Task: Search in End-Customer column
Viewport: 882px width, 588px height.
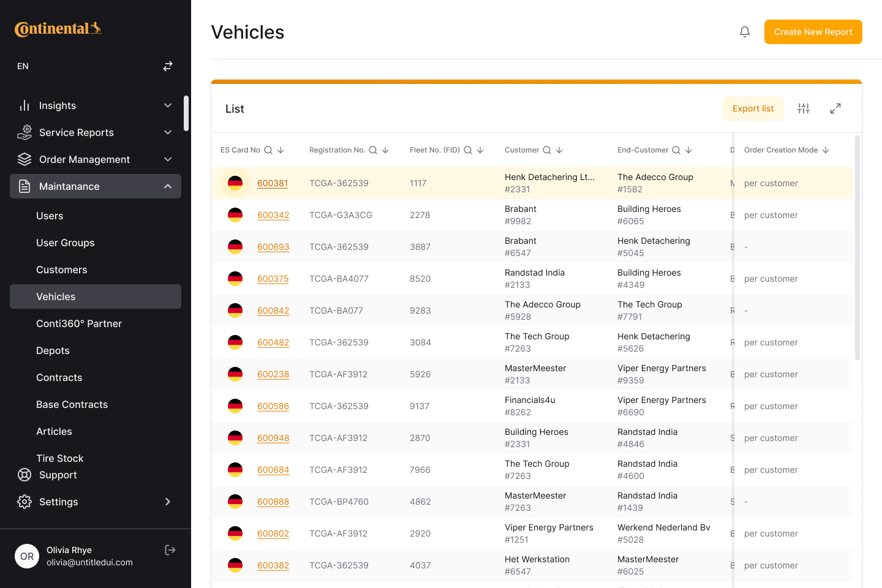Action: click(x=676, y=150)
